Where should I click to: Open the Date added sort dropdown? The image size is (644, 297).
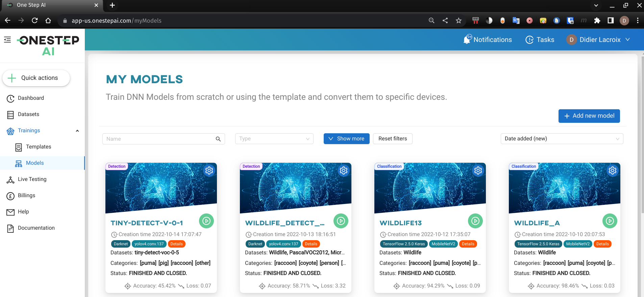coord(562,139)
